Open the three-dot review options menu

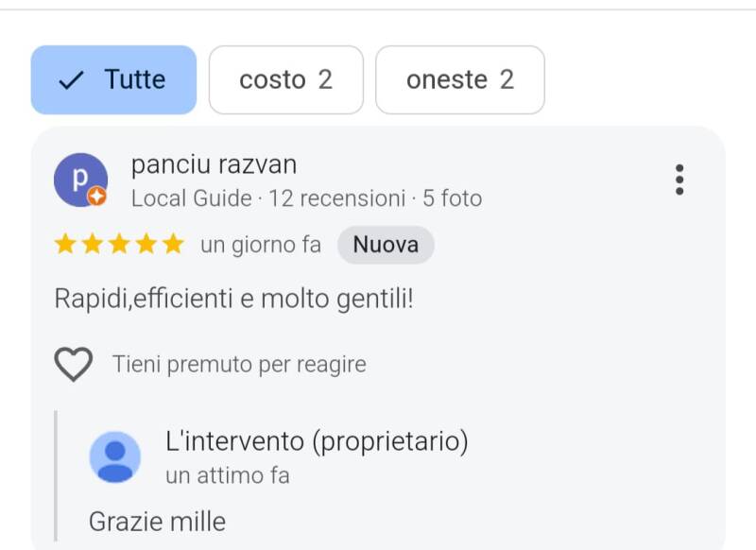pyautogui.click(x=679, y=180)
